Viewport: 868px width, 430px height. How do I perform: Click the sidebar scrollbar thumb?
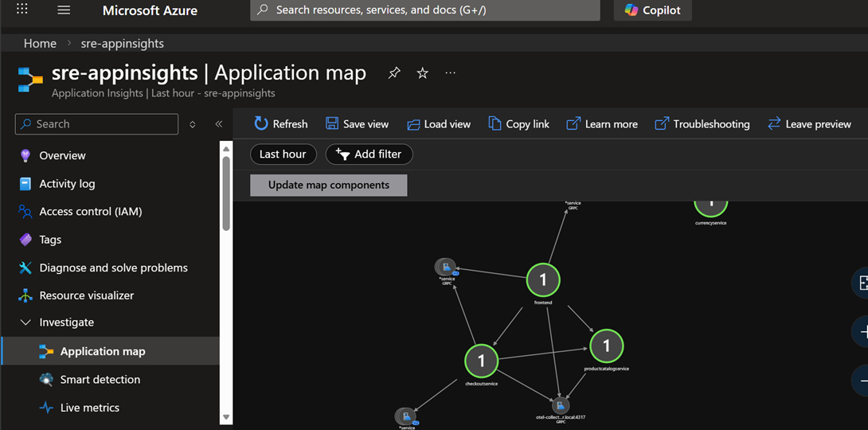[x=226, y=193]
